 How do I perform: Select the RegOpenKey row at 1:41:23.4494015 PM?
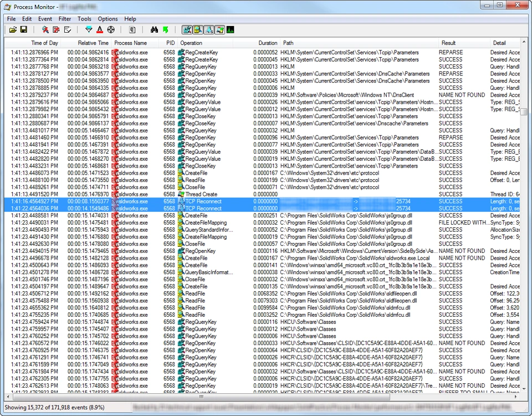pos(262,251)
